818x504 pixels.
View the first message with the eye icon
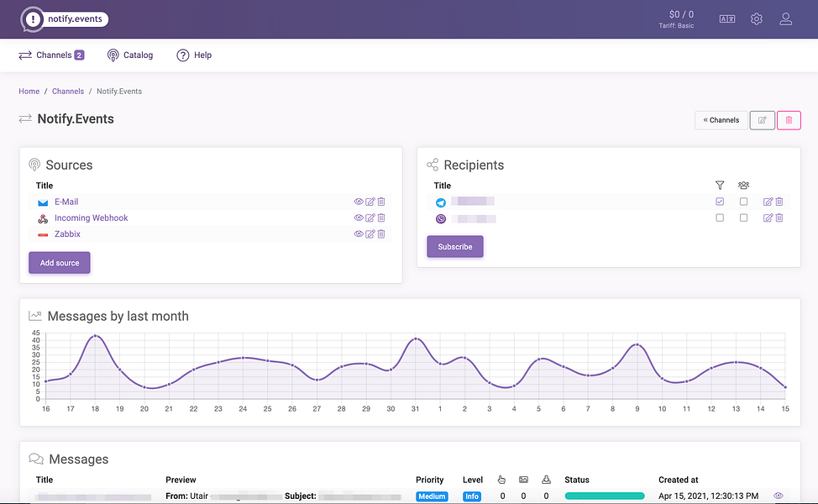(779, 496)
